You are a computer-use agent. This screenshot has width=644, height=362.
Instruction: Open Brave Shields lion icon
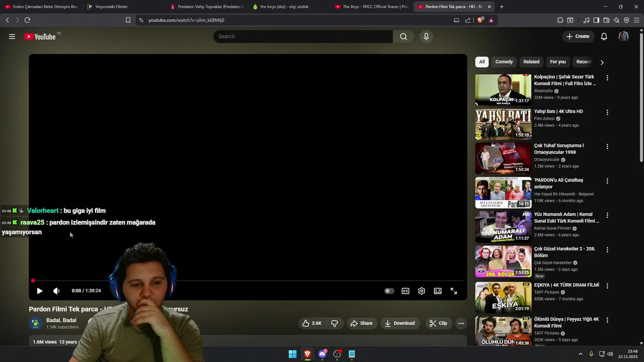click(480, 20)
